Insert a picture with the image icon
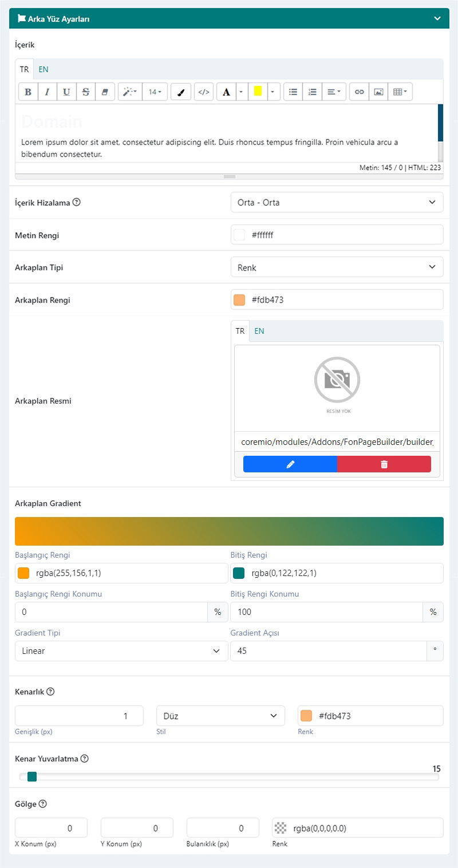The height and width of the screenshot is (868, 458). coord(378,92)
